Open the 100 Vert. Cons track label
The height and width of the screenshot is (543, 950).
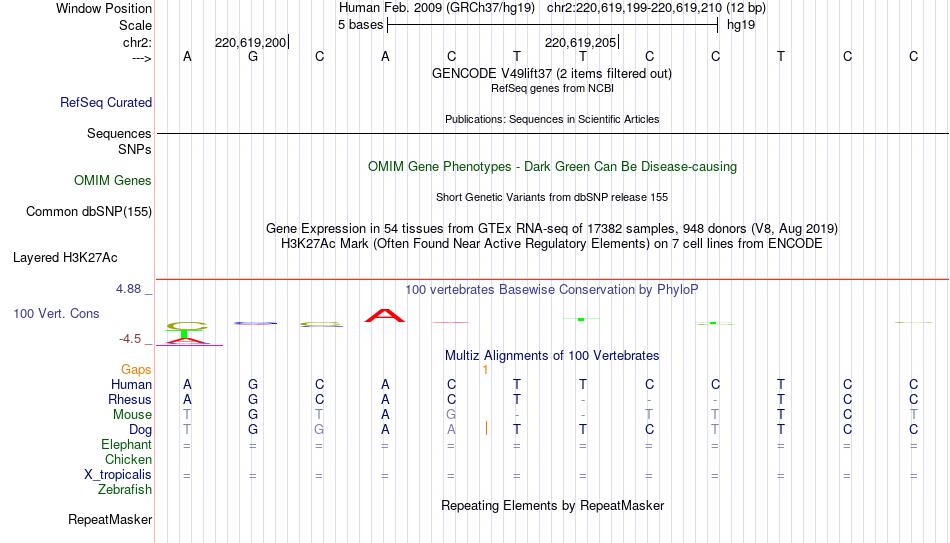56,313
